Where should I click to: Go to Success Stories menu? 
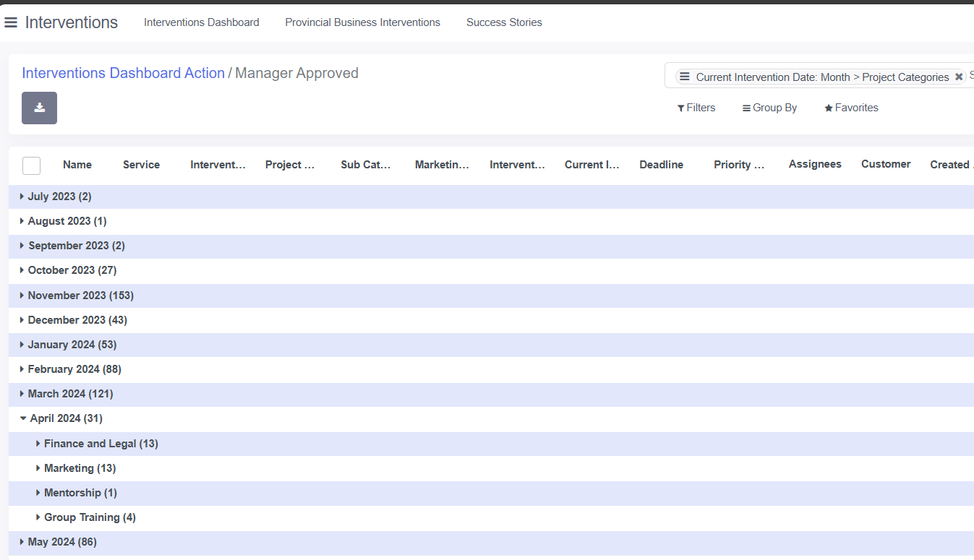(x=504, y=22)
